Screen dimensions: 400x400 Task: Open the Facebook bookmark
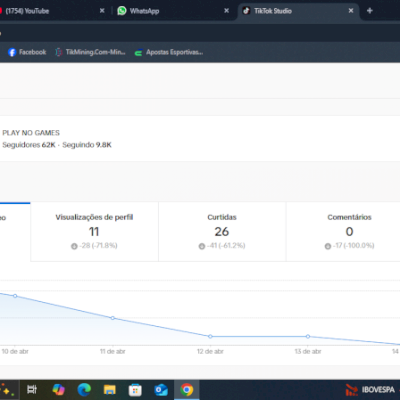27,52
